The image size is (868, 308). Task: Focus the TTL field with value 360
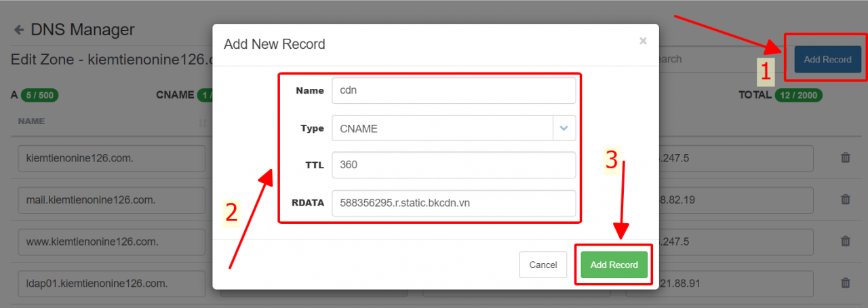[x=453, y=165]
